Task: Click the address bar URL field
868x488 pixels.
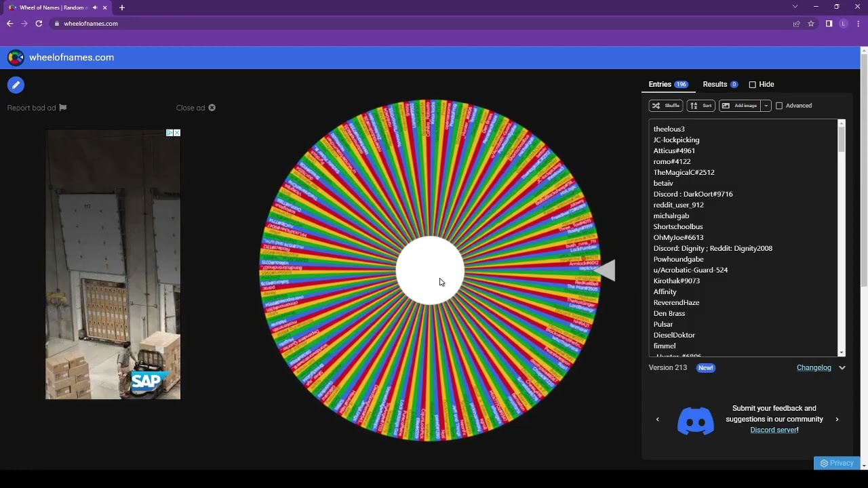Action: pyautogui.click(x=420, y=24)
